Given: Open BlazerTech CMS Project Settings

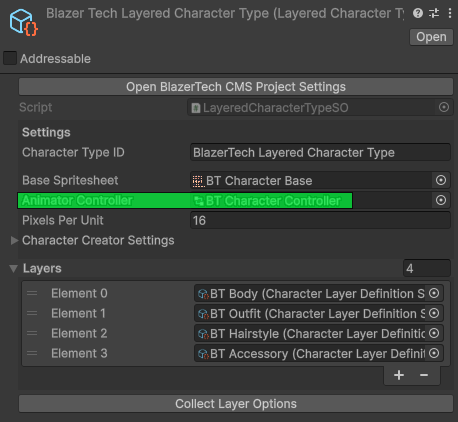Looking at the screenshot, I should coord(236,87).
